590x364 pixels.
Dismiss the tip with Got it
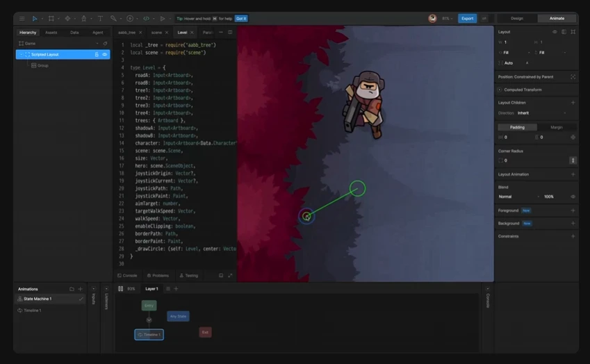[241, 19]
